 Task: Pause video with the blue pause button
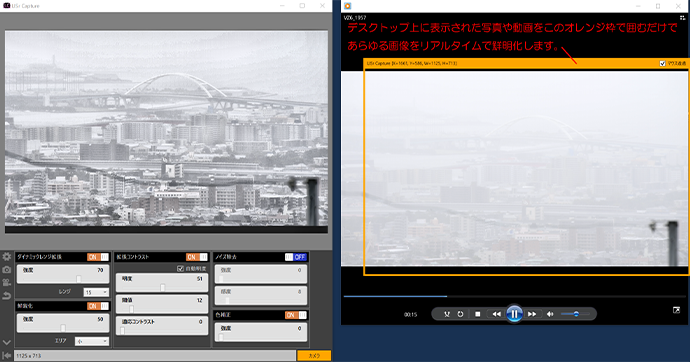[x=514, y=314]
